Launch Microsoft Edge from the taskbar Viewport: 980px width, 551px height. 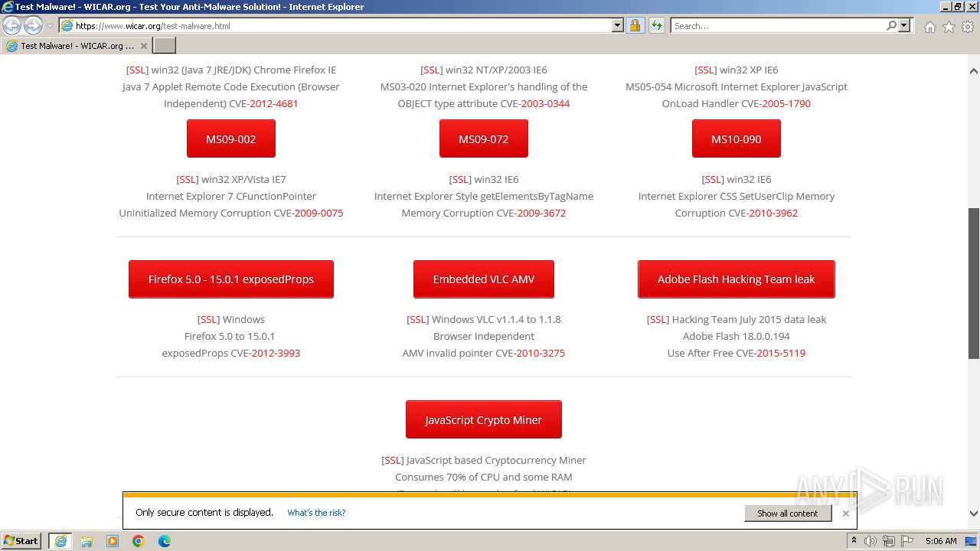165,541
